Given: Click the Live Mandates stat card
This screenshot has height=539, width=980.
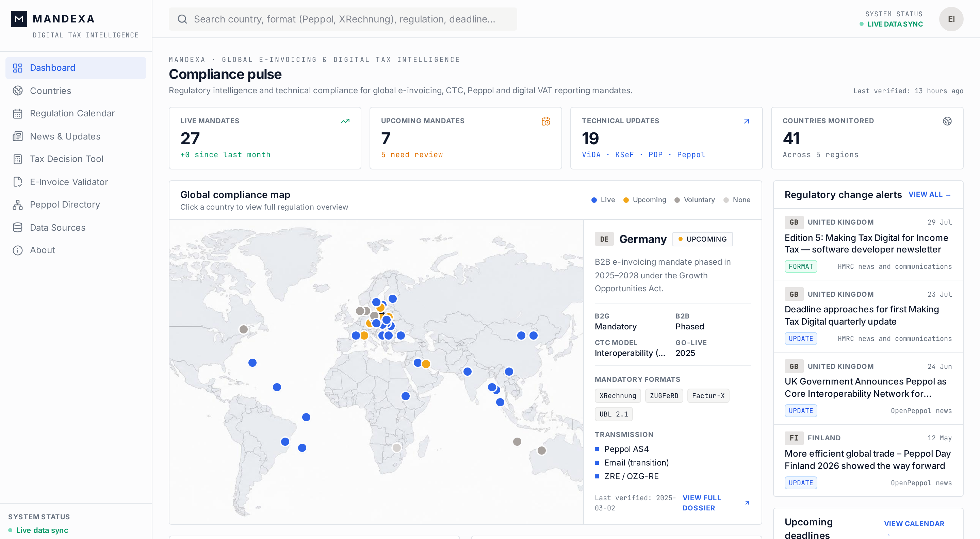Looking at the screenshot, I should tap(265, 138).
